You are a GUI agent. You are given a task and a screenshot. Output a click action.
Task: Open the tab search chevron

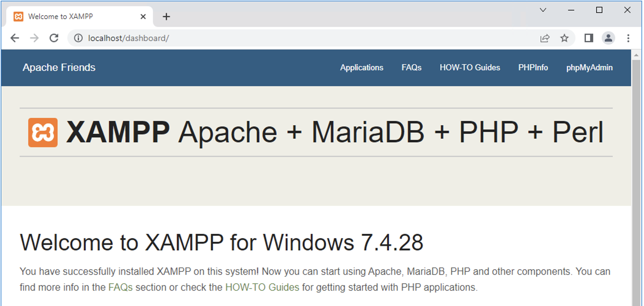click(x=543, y=10)
